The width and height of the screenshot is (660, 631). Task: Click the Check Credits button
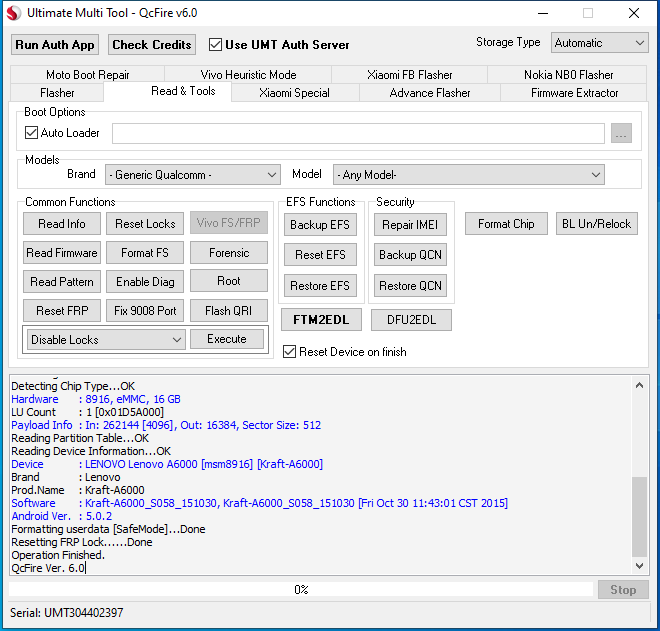click(x=152, y=45)
